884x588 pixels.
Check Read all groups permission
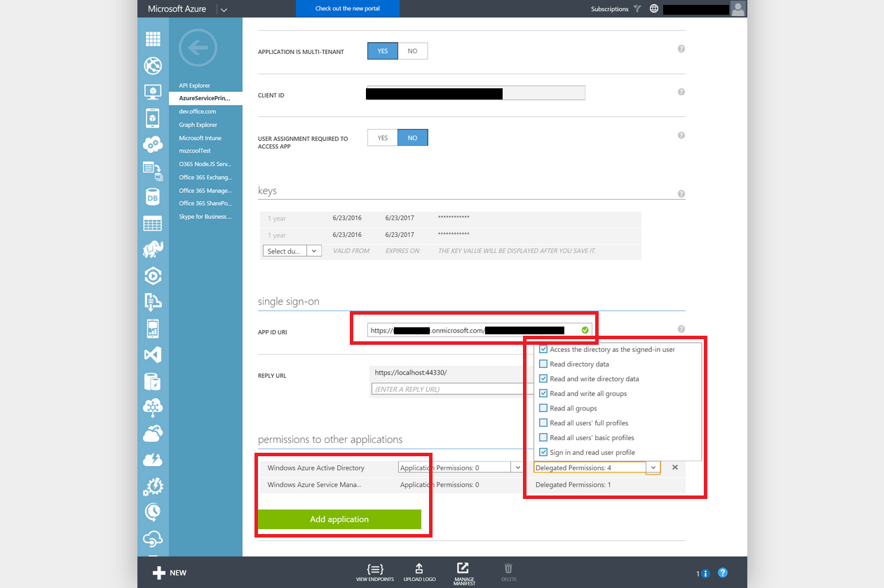coord(543,408)
